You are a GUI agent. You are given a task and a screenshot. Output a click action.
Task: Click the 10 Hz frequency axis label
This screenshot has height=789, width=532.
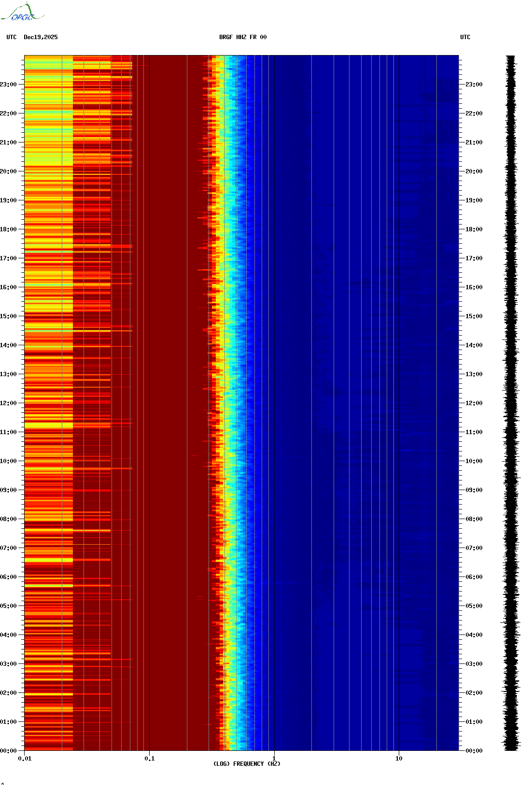(x=399, y=759)
